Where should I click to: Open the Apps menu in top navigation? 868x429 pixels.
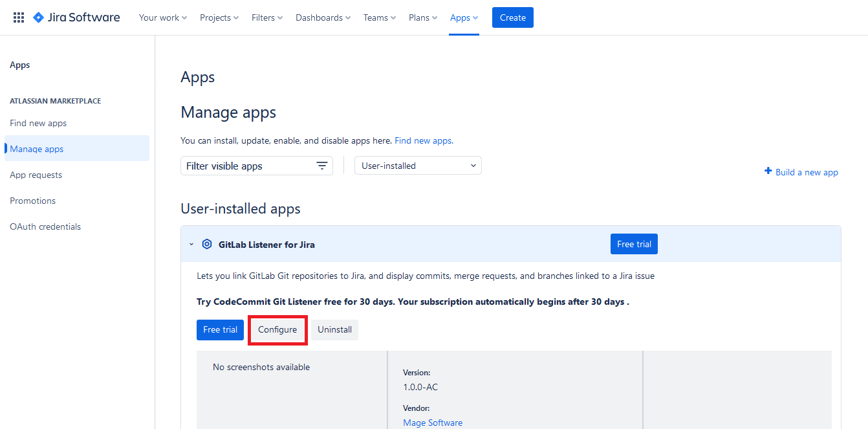click(464, 17)
